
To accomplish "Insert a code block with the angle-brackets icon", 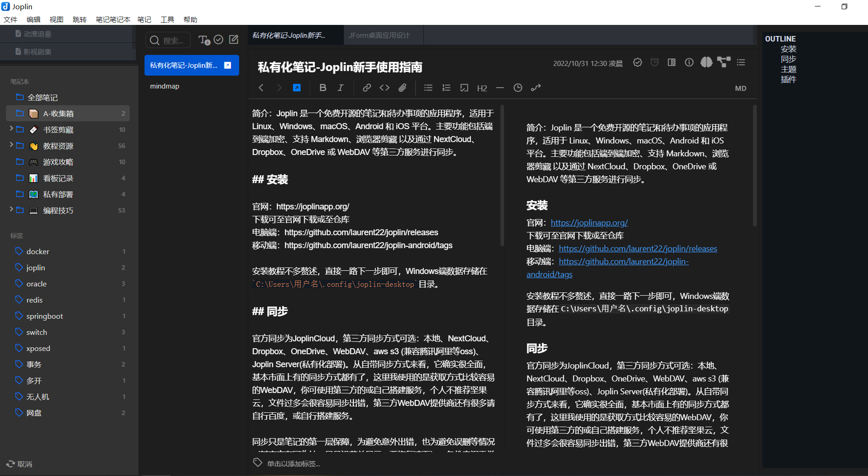I will (385, 88).
